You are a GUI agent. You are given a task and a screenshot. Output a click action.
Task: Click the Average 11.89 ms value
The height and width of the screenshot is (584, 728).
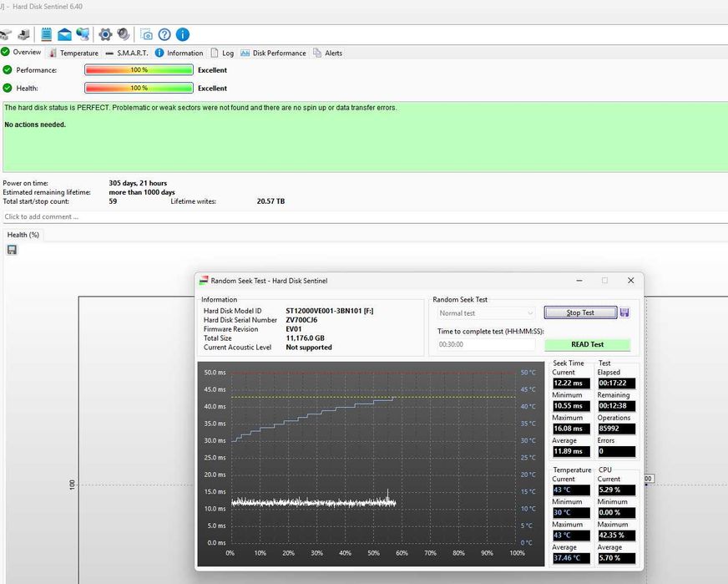(571, 452)
